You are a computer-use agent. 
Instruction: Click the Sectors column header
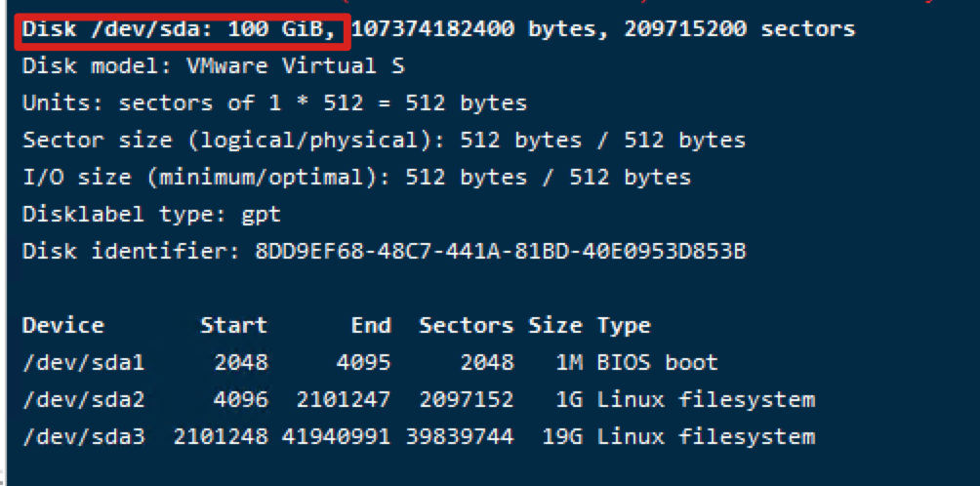[466, 326]
